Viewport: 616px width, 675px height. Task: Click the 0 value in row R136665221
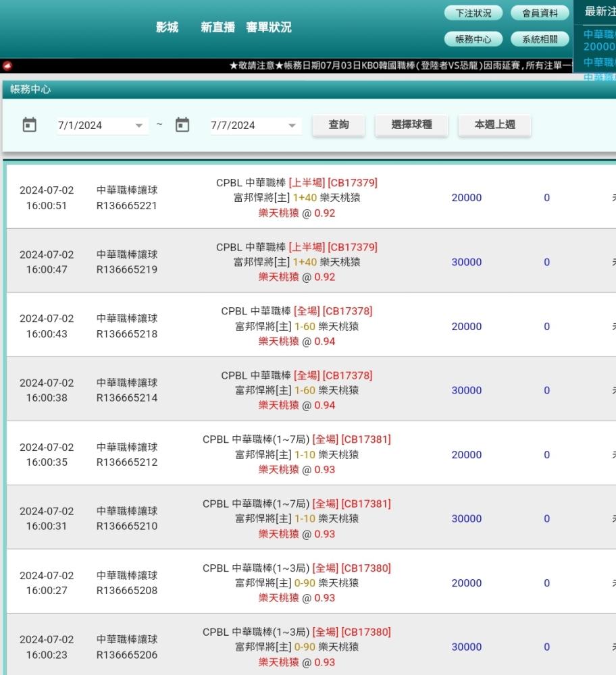point(546,198)
